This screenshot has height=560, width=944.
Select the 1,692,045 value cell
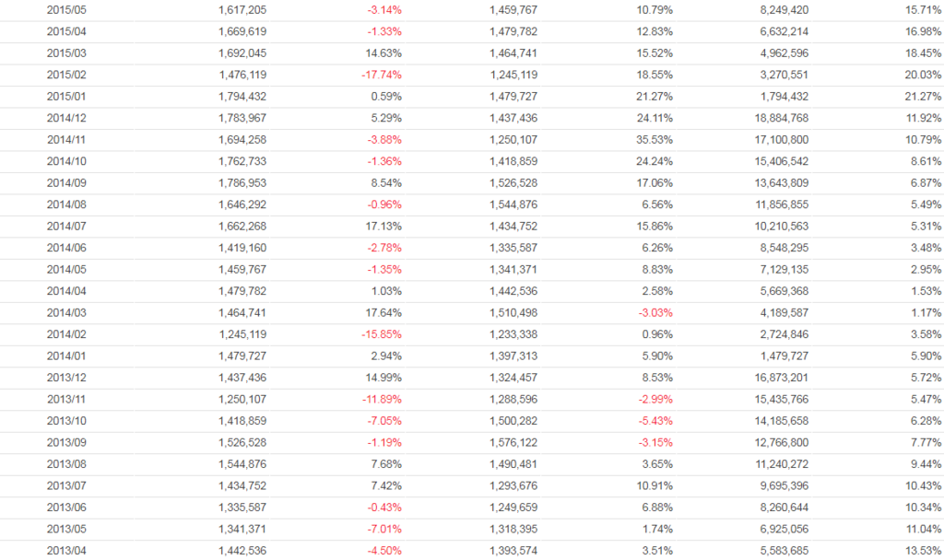[x=243, y=53]
